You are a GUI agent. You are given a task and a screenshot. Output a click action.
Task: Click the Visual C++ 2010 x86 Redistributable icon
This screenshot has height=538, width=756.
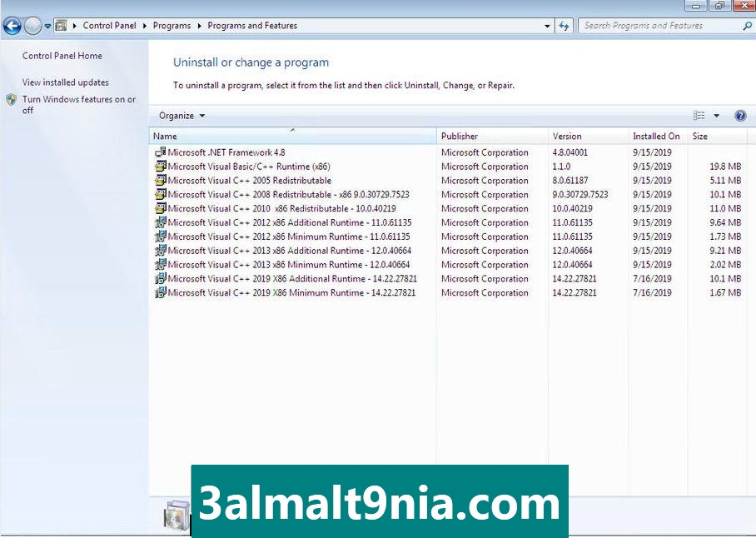[x=160, y=208]
